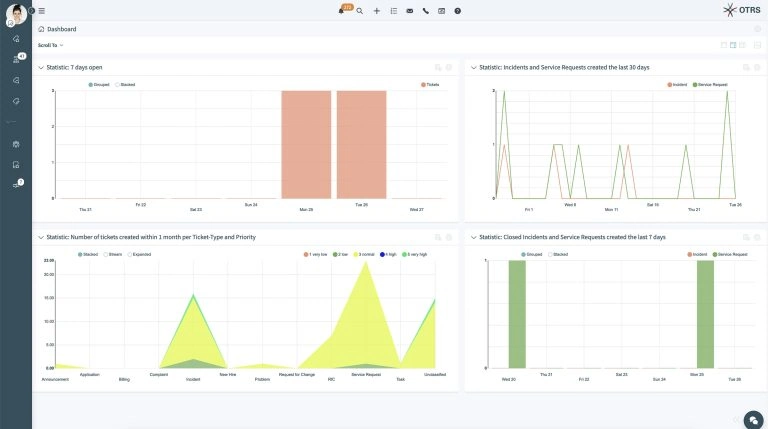Toggle the '3 normal' priority legend
The width and height of the screenshot is (768, 429).
[364, 254]
